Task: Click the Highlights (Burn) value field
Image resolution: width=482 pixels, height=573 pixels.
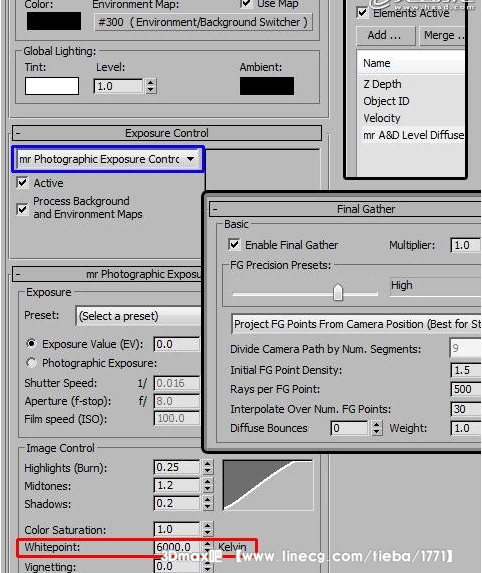Action: 177,467
